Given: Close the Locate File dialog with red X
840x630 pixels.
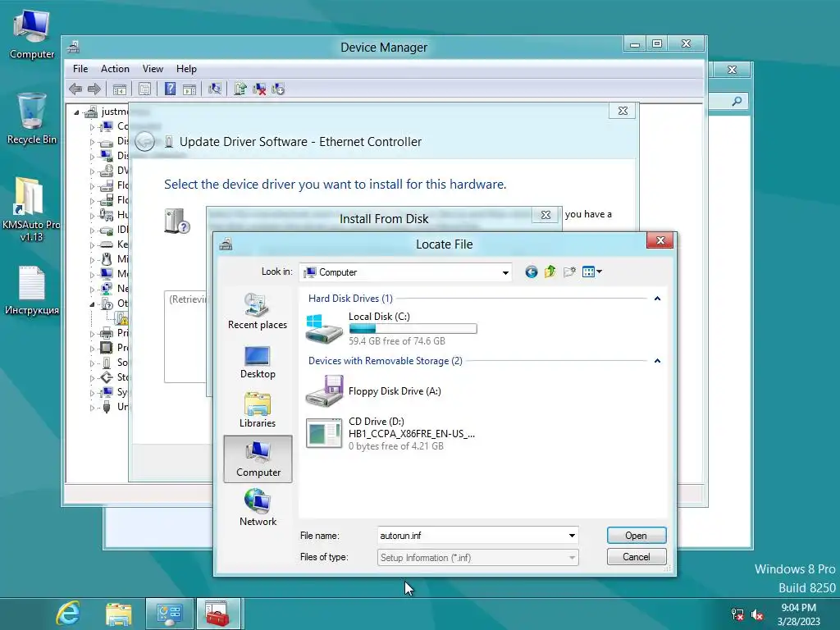Looking at the screenshot, I should pos(660,240).
